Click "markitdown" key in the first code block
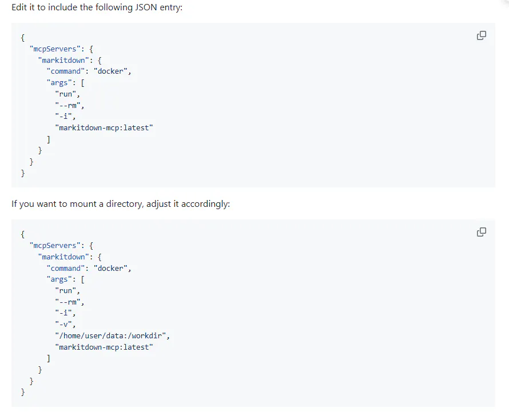Image resolution: width=509 pixels, height=420 pixels. click(63, 61)
